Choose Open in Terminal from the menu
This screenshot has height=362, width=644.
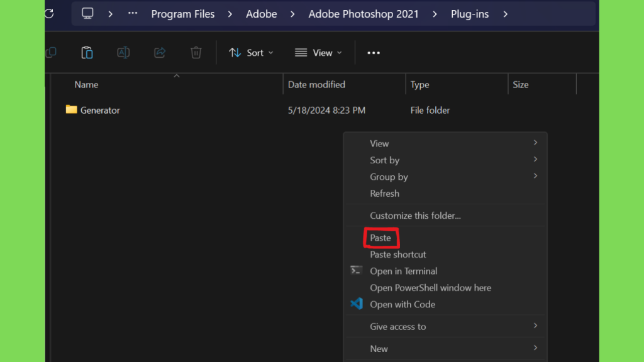click(445, 271)
